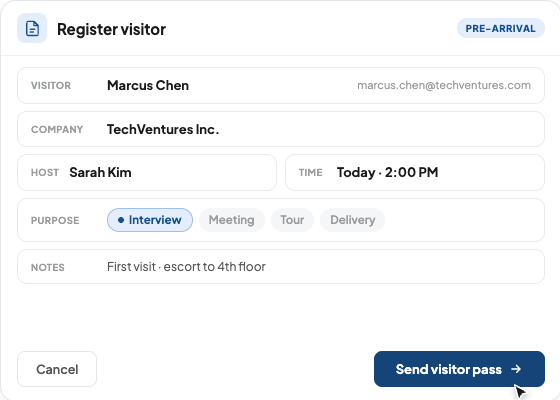This screenshot has height=400, width=560.
Task: Click the TIME field label
Action: [x=310, y=173]
